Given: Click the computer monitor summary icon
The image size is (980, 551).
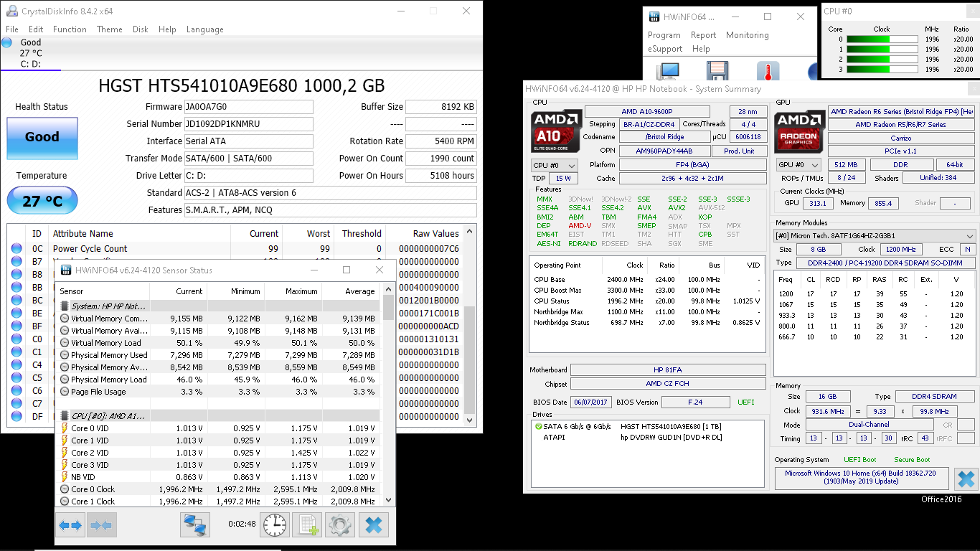Looking at the screenshot, I should 669,72.
